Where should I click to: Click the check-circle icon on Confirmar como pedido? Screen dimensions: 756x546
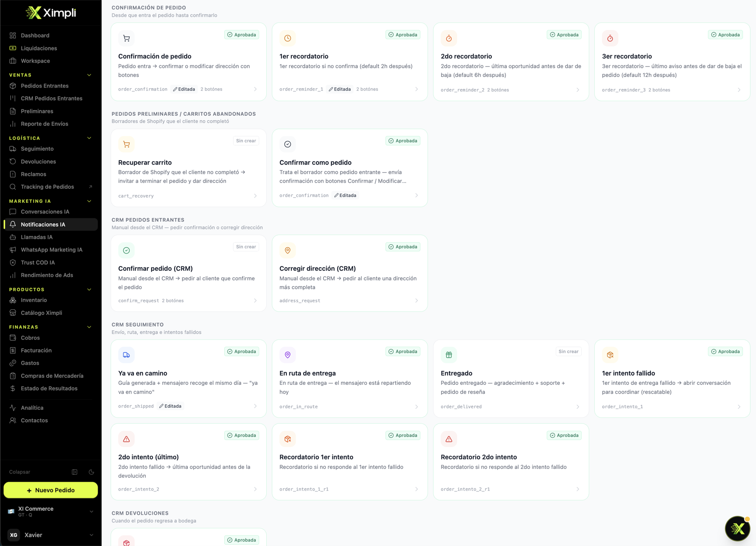coord(288,144)
